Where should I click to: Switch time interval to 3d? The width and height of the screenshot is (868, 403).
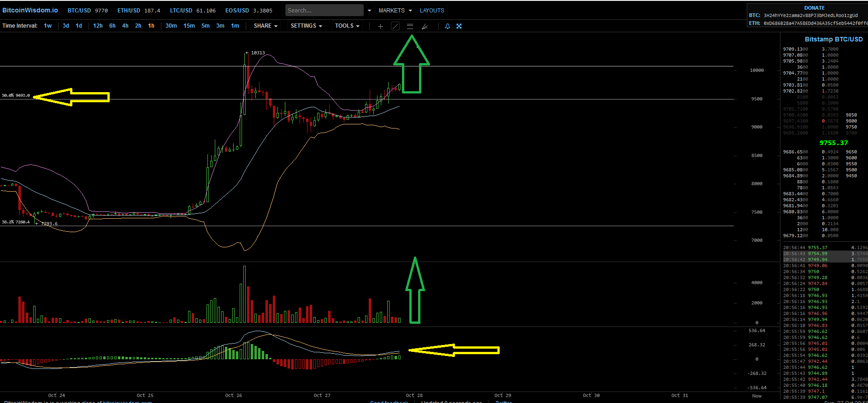[x=66, y=26]
